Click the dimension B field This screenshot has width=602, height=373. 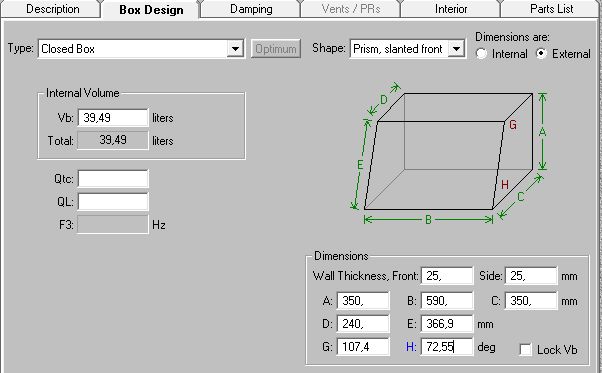coord(447,300)
